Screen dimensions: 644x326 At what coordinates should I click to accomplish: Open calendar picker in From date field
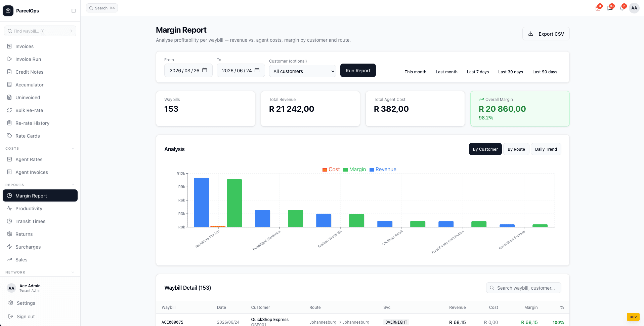205,70
